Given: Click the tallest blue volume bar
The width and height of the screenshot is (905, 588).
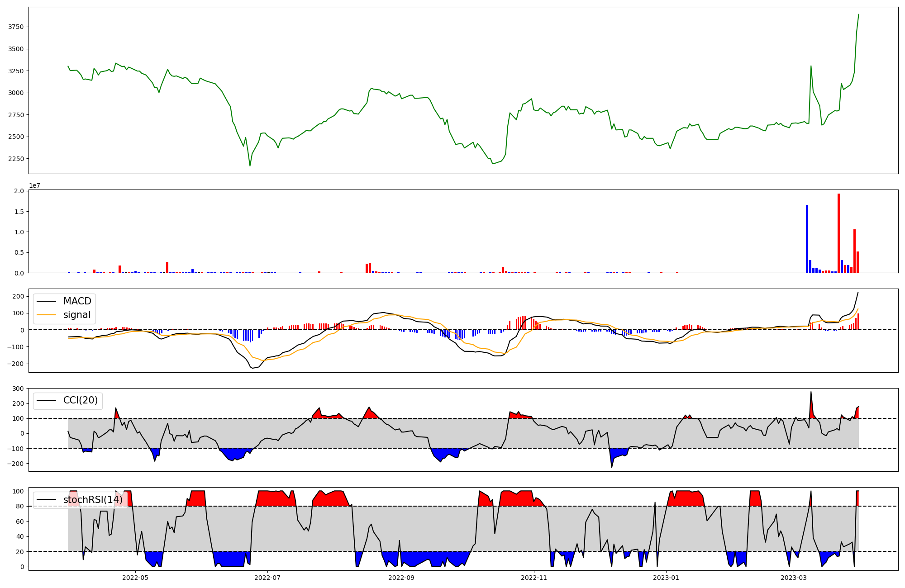Looking at the screenshot, I should coord(807,239).
